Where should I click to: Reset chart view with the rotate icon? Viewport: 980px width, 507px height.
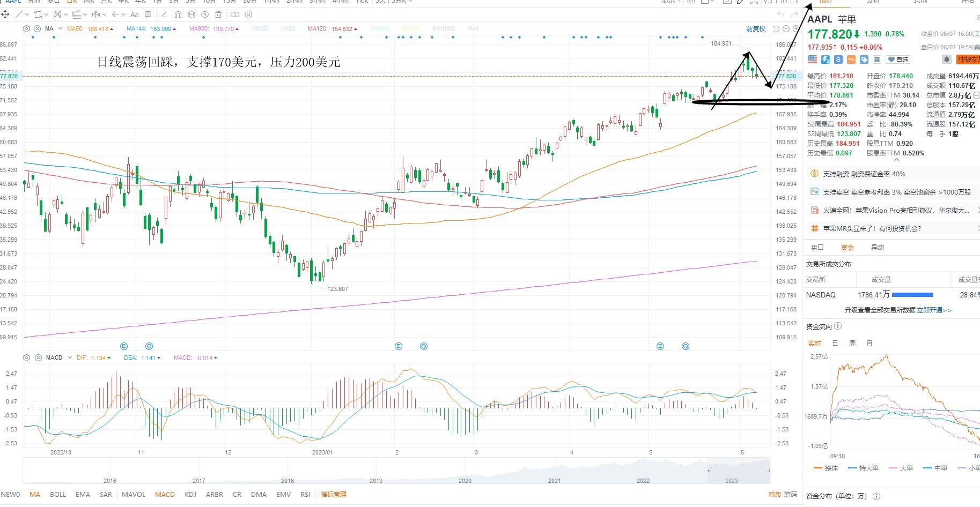776,29
